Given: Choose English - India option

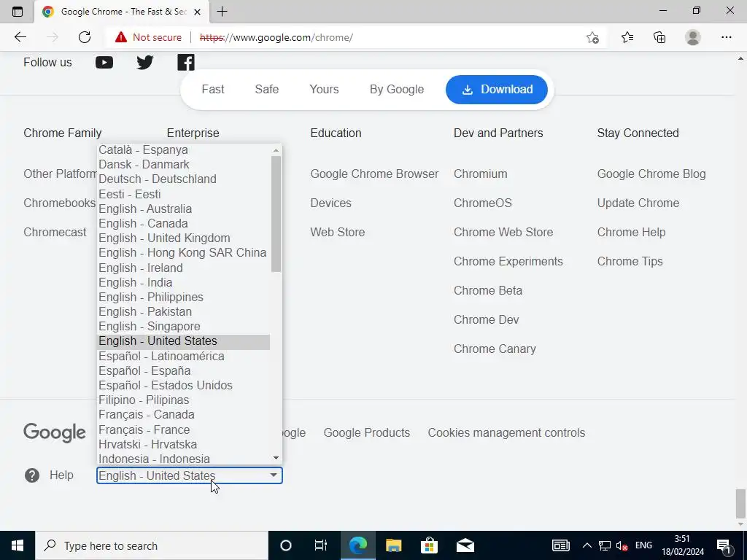Looking at the screenshot, I should [x=184, y=282].
